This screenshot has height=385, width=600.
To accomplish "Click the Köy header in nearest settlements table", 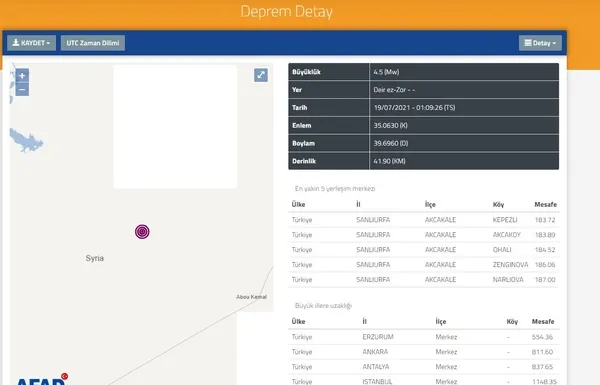I will tap(498, 204).
